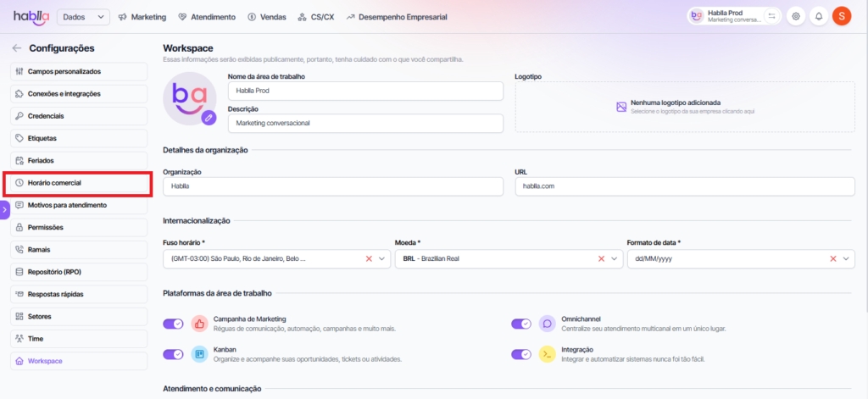Click the back arrow beside Configurações

[x=17, y=48]
